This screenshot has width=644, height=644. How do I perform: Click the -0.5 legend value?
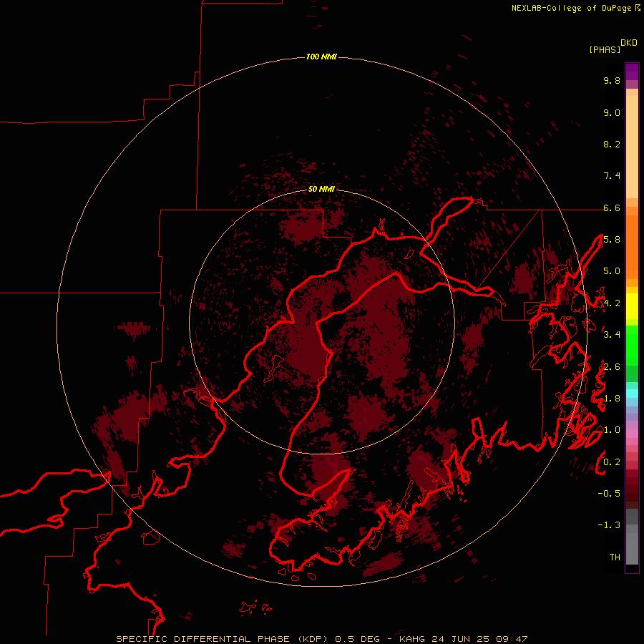(609, 494)
